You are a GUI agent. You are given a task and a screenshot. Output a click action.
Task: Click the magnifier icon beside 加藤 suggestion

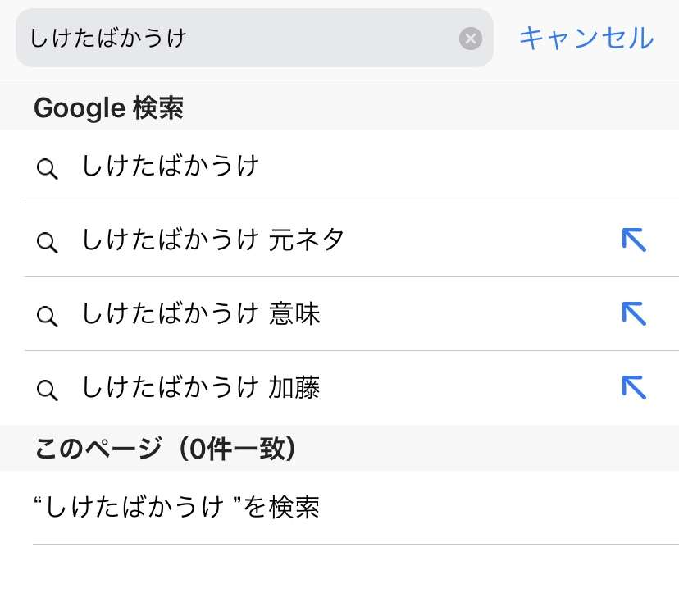(x=48, y=390)
